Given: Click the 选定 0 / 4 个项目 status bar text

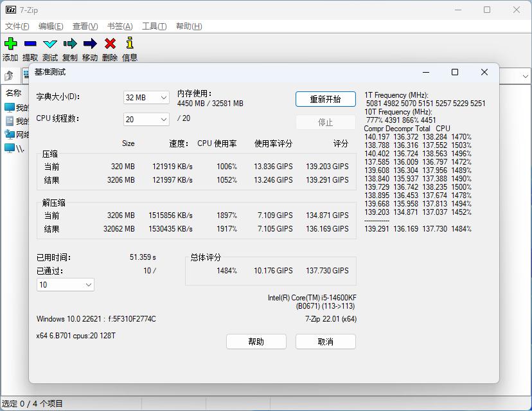Looking at the screenshot, I should [32, 403].
